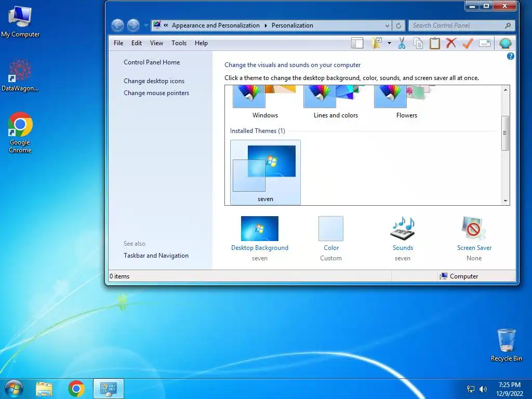Image resolution: width=532 pixels, height=399 pixels.
Task: Click the Personalization breadcrumb
Action: coord(292,25)
